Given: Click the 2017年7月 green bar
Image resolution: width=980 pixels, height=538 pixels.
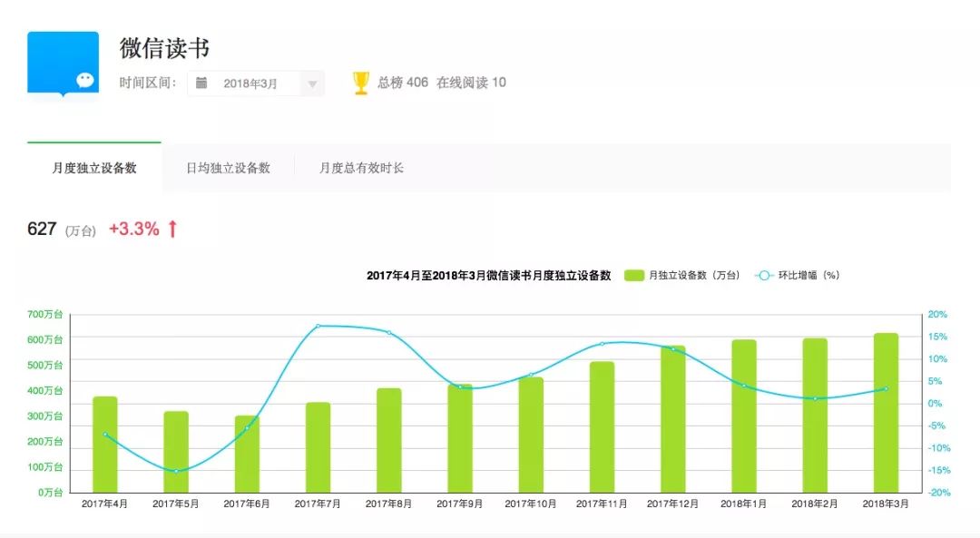Looking at the screenshot, I should coord(318,447).
